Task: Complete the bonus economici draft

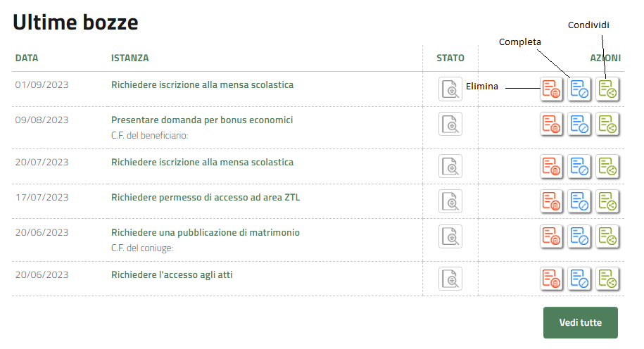Action: tap(580, 124)
